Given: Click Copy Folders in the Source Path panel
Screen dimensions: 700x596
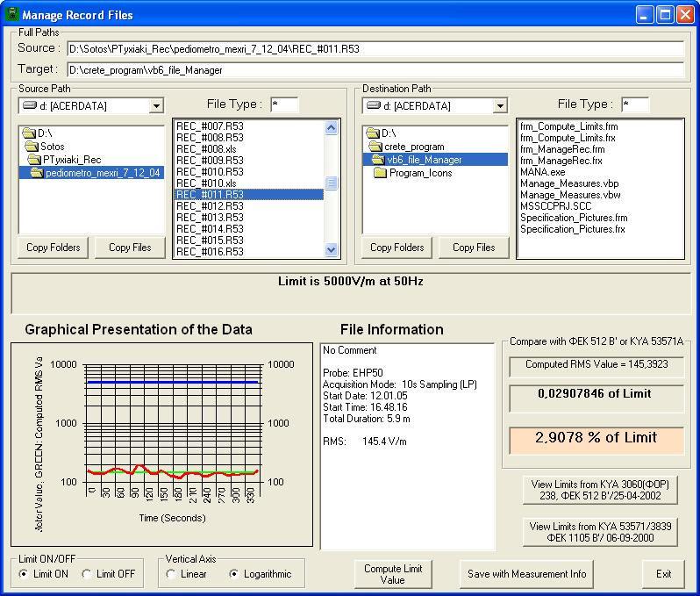Looking at the screenshot, I should point(54,248).
